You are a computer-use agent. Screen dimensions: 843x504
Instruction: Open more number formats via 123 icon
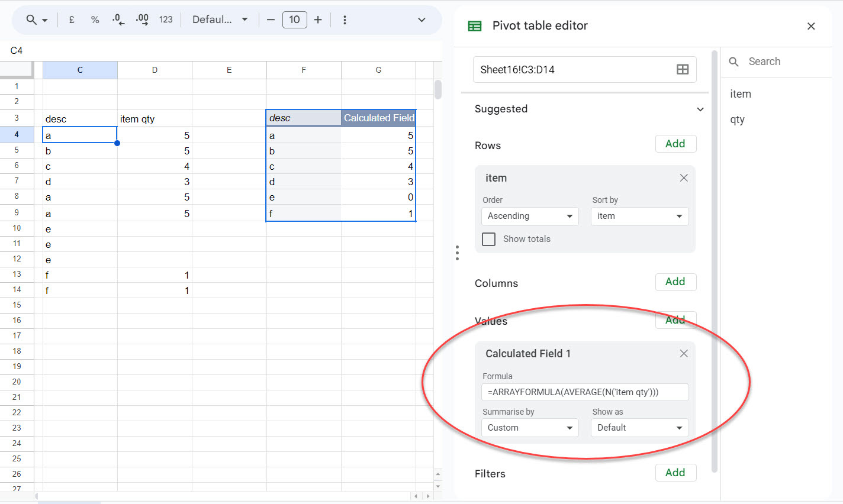pos(166,19)
